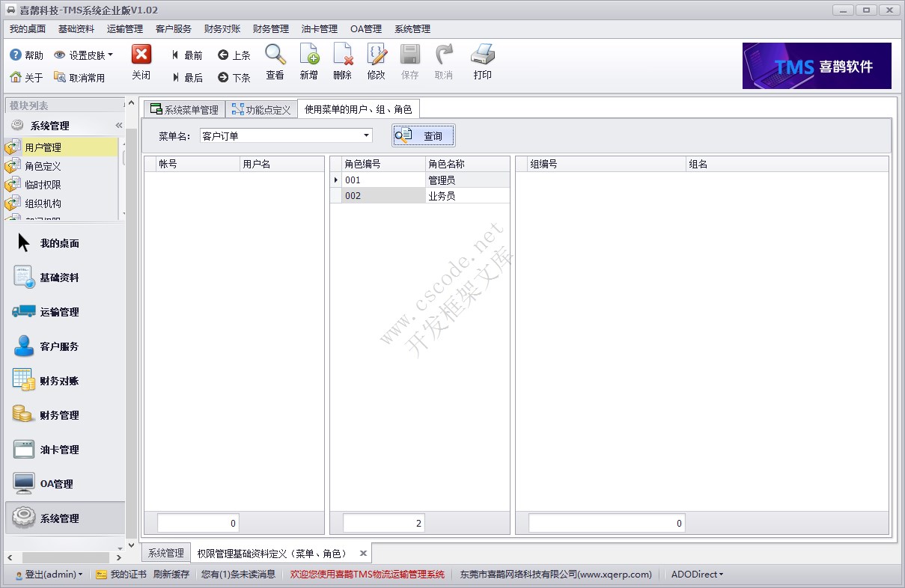
Task: Switch to bottom 系统管理 document tab
Action: tap(165, 554)
